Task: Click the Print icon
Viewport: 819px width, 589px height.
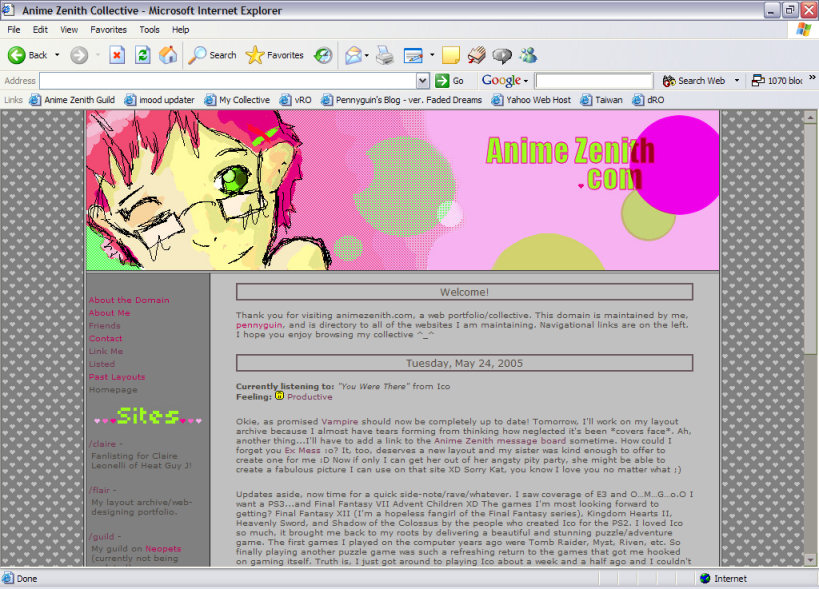Action: [x=385, y=55]
